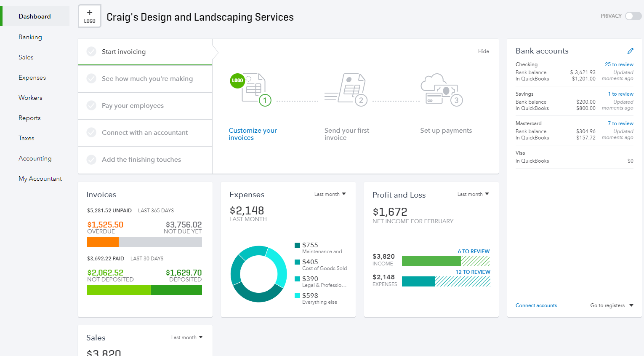Viewport: 644px width, 356px height.
Task: Click the Customize your invoices link
Action: coord(253,134)
